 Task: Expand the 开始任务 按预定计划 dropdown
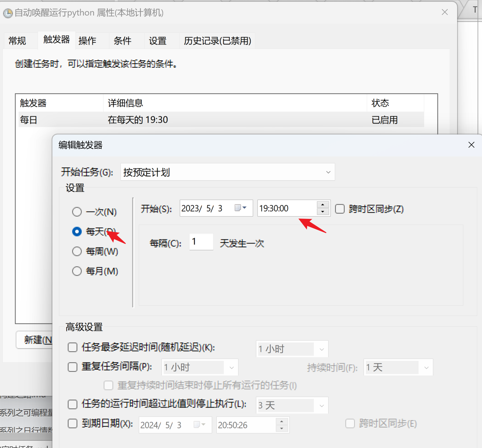point(228,172)
